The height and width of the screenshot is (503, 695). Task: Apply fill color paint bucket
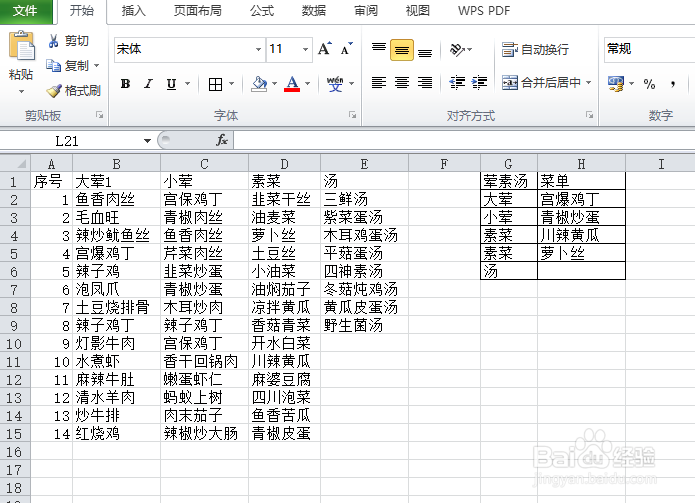tap(259, 84)
